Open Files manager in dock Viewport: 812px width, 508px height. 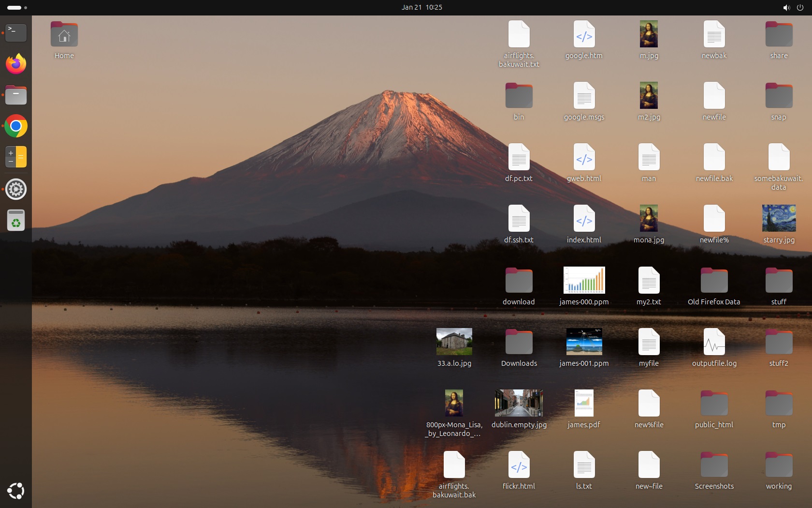click(x=16, y=95)
